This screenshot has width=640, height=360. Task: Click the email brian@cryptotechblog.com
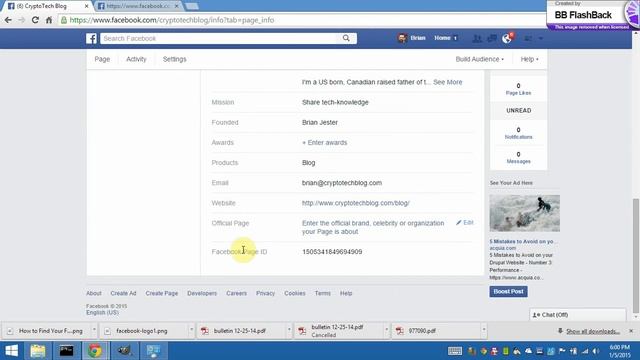342,183
